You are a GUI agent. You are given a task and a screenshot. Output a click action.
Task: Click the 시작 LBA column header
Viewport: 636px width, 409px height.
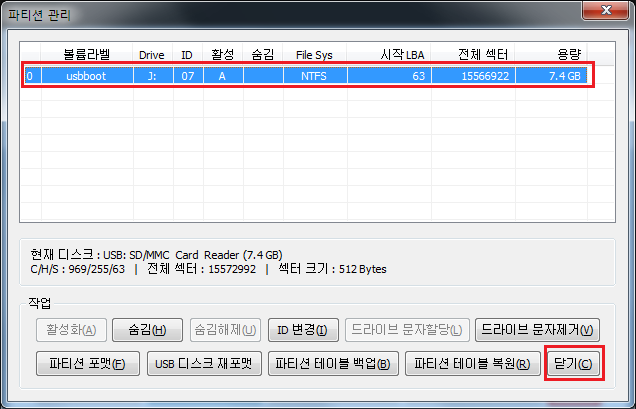tap(389, 54)
